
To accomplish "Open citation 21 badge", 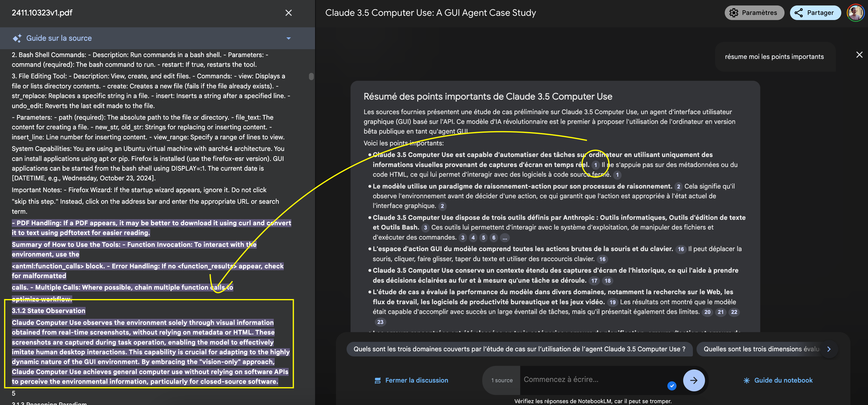I will (721, 312).
